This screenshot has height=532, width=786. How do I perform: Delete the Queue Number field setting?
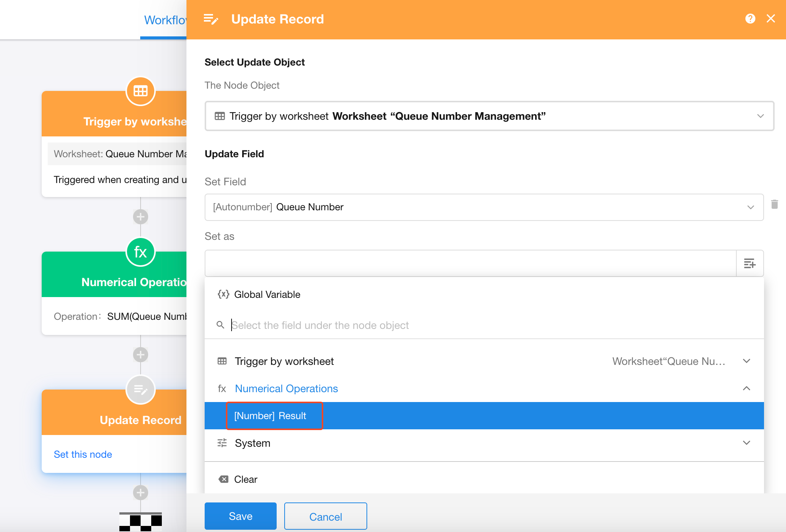774,205
